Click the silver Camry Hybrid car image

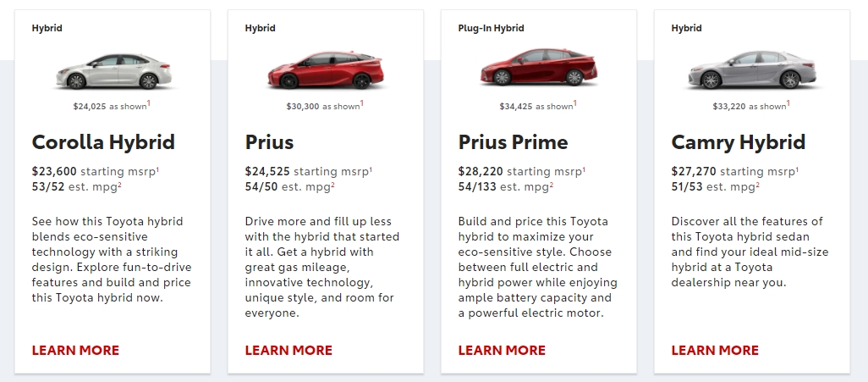click(x=752, y=69)
